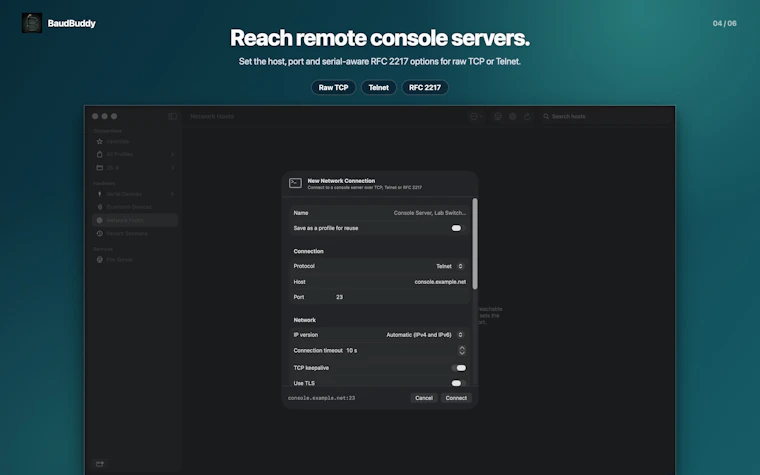Image resolution: width=760 pixels, height=475 pixels.
Task: Open the Protocol dropdown showing Telnet
Action: (450, 266)
